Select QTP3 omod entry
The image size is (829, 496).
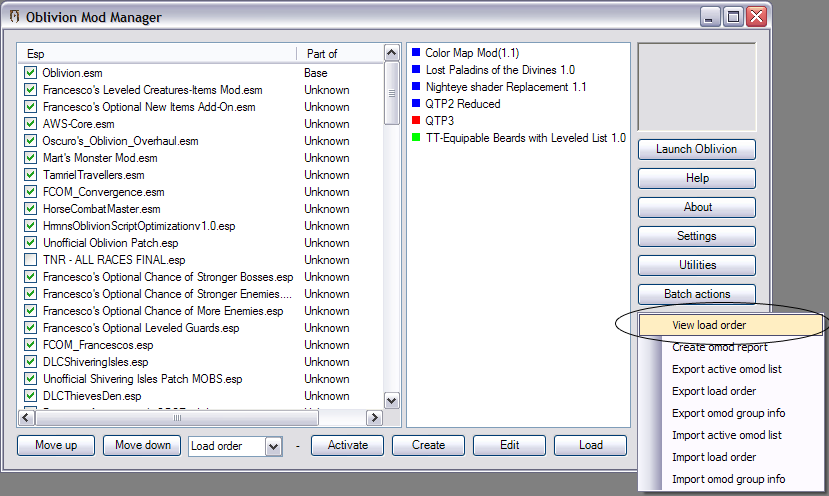click(x=439, y=121)
